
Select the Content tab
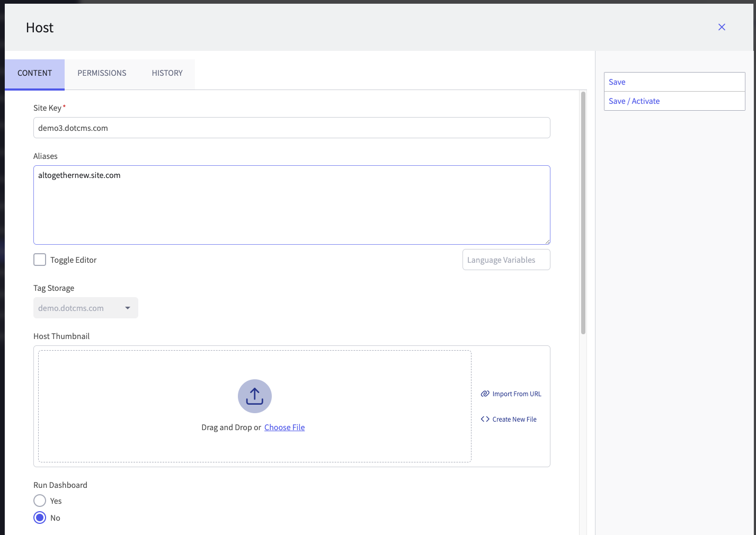34,73
